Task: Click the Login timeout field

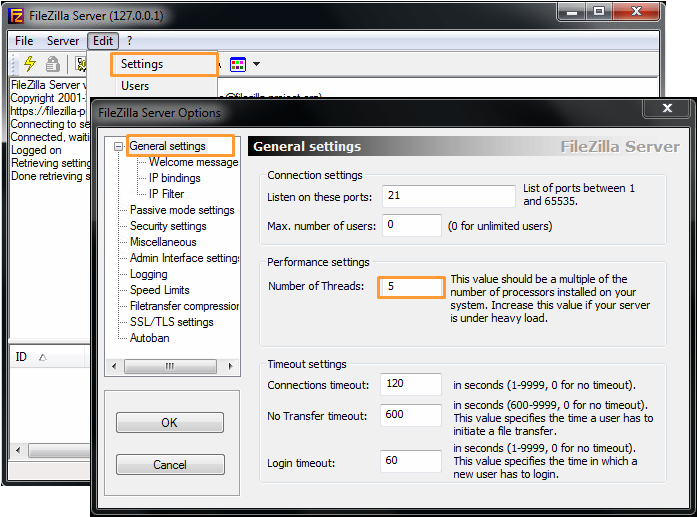Action: (x=411, y=461)
